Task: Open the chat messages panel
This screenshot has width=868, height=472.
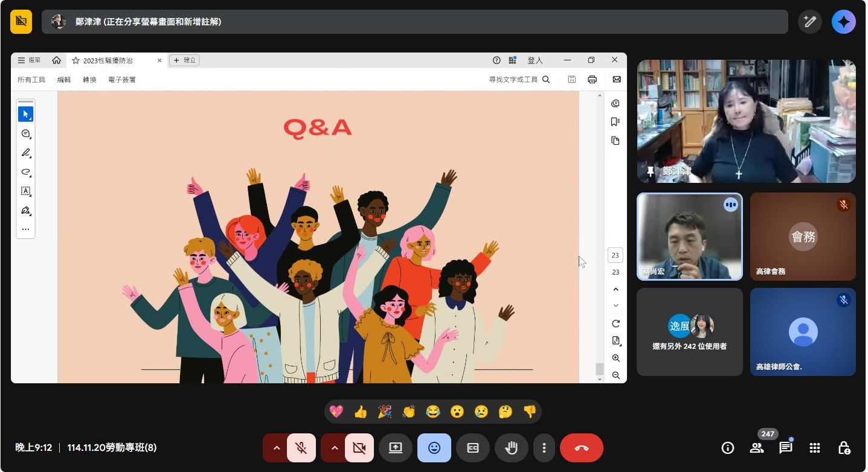Action: (785, 448)
